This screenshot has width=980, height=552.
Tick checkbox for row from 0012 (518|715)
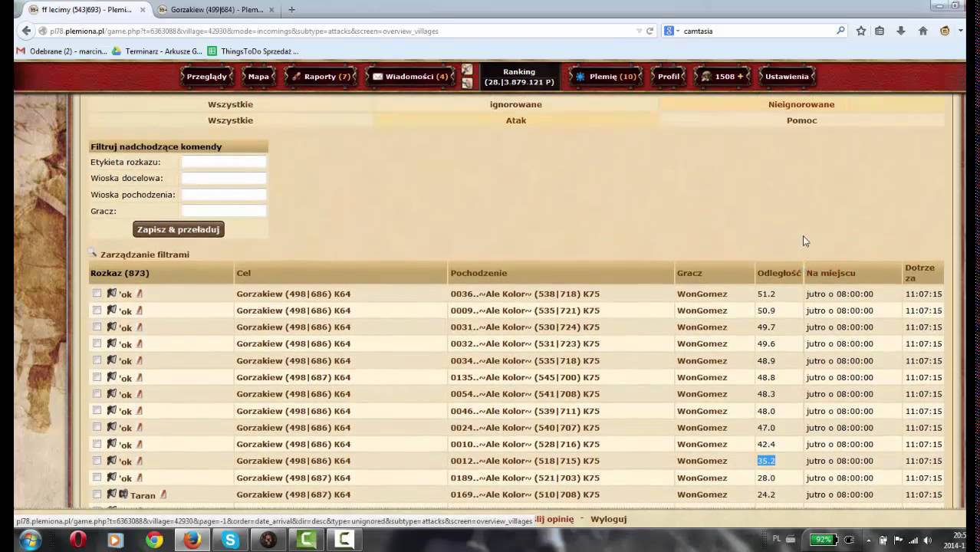pos(97,461)
